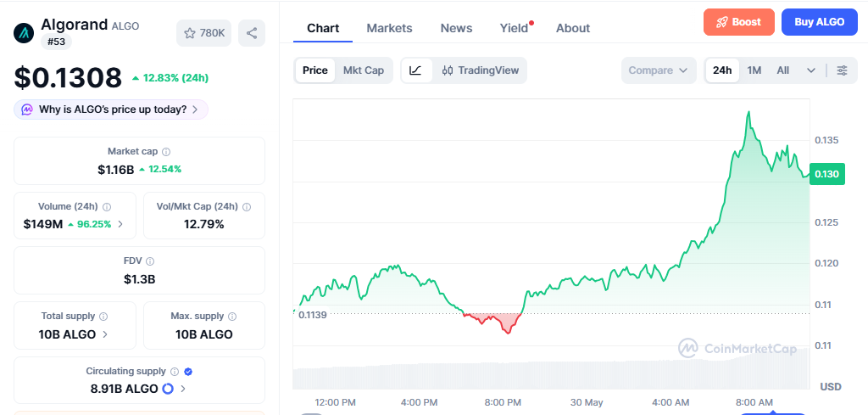Click the info icon beside Total supply
This screenshot has width=868, height=415.
pos(103,317)
